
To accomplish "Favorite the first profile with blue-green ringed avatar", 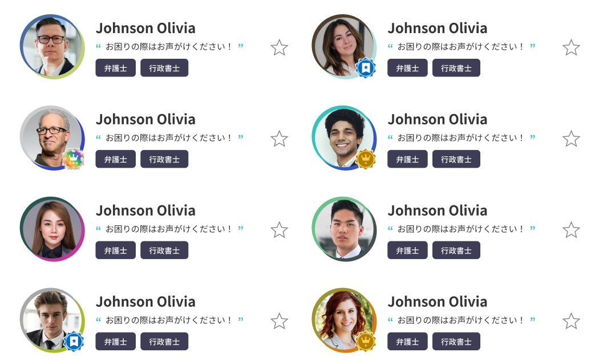I will pos(279,47).
